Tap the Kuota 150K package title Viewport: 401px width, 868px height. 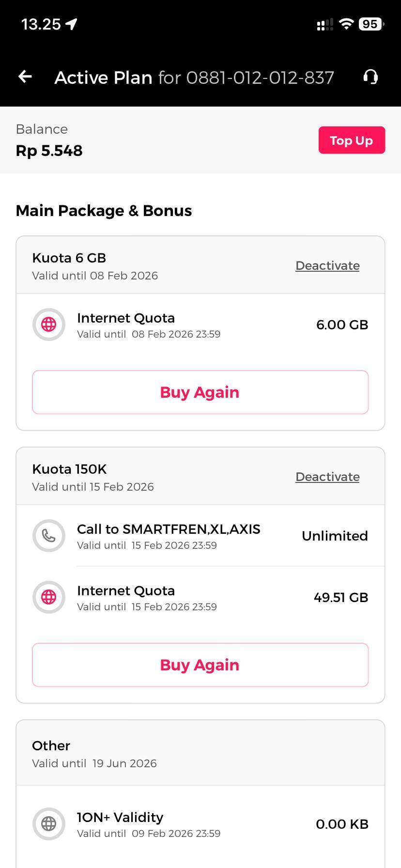pyautogui.click(x=69, y=469)
